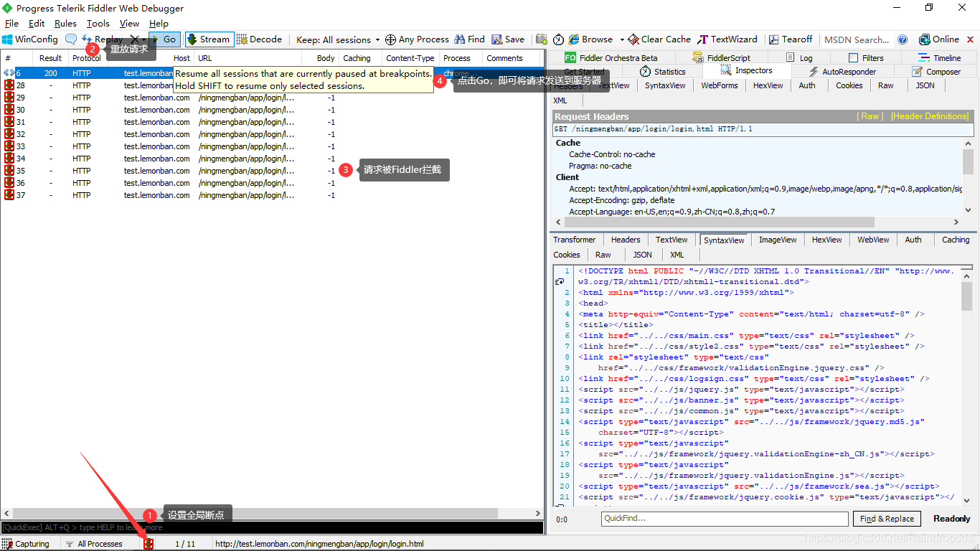Screen dimensions: 980x551
Task: Open the Timeline tab
Action: pyautogui.click(x=939, y=58)
